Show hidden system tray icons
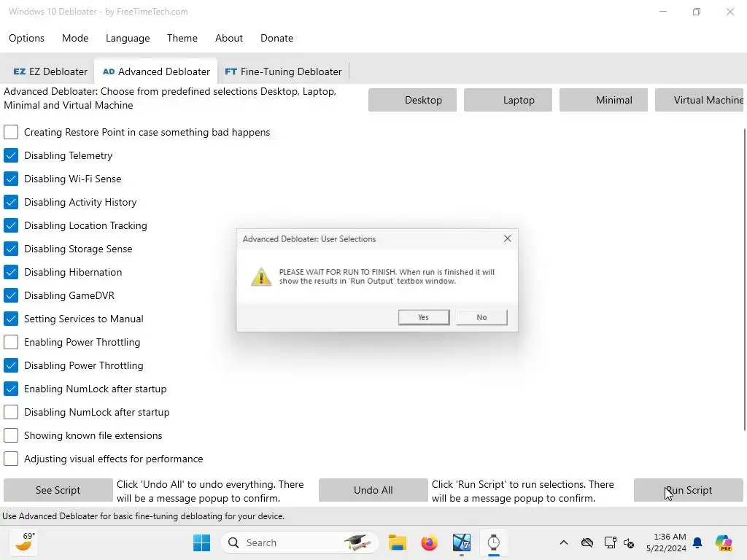The height and width of the screenshot is (560, 747). click(x=564, y=542)
